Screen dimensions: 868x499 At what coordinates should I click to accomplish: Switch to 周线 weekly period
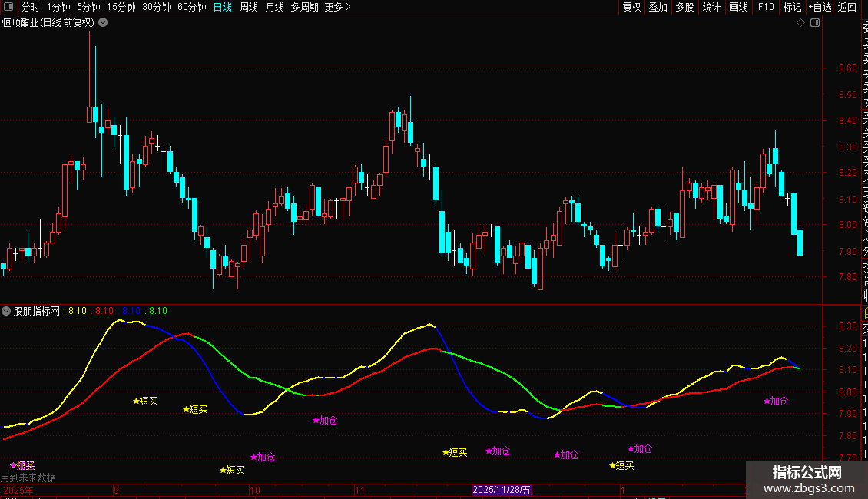click(249, 7)
